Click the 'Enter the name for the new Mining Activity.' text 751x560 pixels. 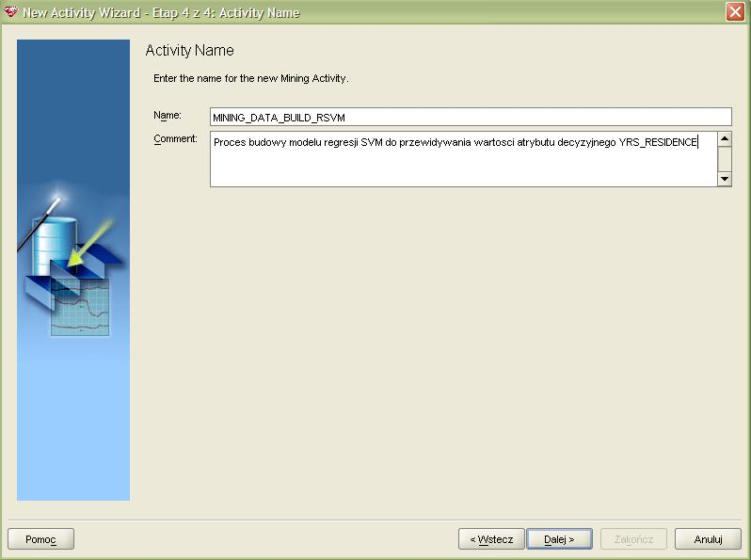251,78
